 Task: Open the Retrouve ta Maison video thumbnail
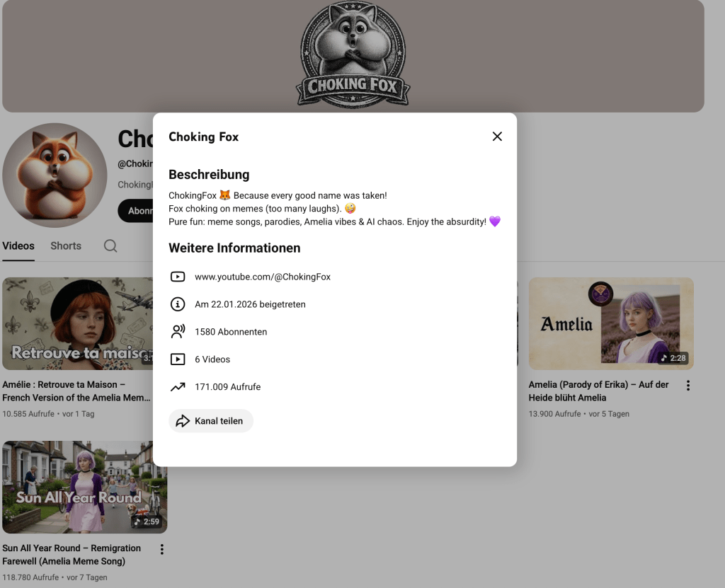[x=78, y=323]
